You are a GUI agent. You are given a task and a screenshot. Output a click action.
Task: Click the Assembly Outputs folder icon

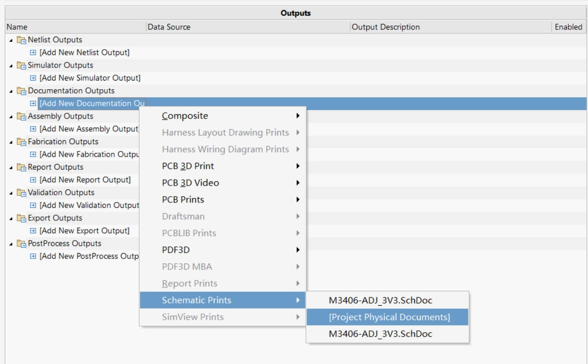pyautogui.click(x=21, y=117)
